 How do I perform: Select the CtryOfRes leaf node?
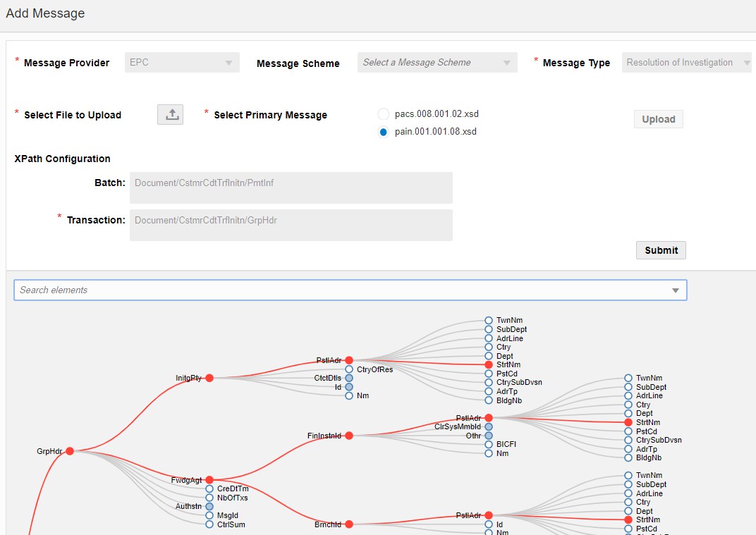click(349, 369)
